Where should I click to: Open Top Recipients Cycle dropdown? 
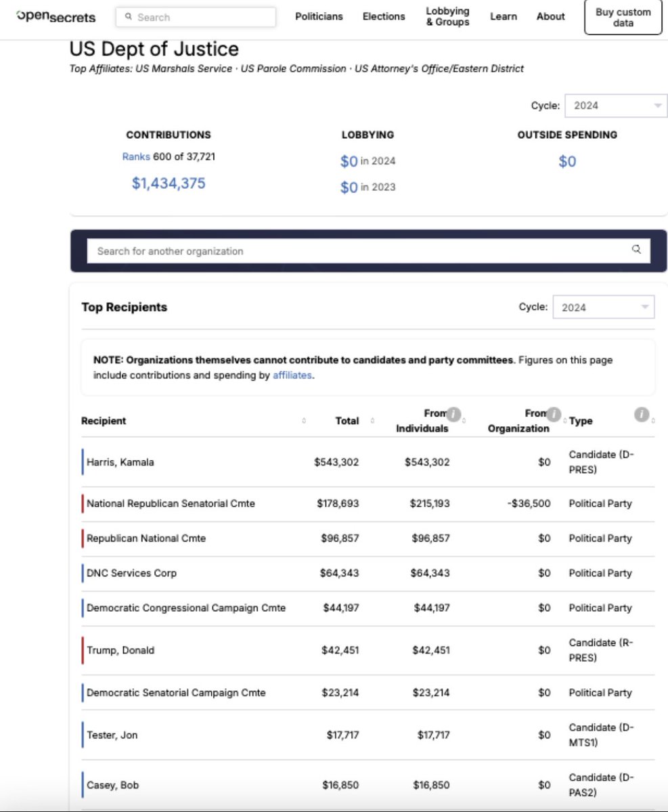[x=603, y=307]
